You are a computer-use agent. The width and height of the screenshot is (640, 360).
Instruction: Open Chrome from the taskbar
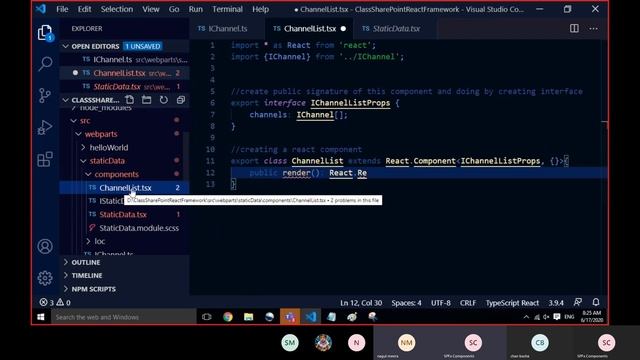point(228,317)
